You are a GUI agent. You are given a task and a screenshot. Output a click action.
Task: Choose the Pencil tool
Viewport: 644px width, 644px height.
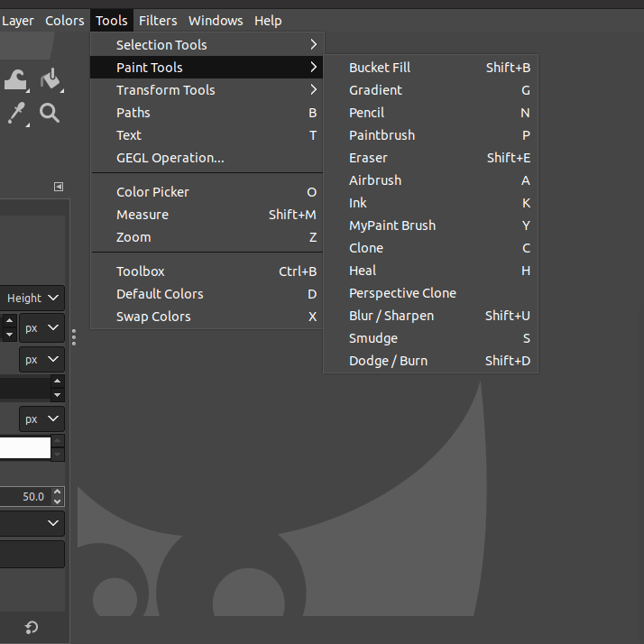pyautogui.click(x=431, y=113)
